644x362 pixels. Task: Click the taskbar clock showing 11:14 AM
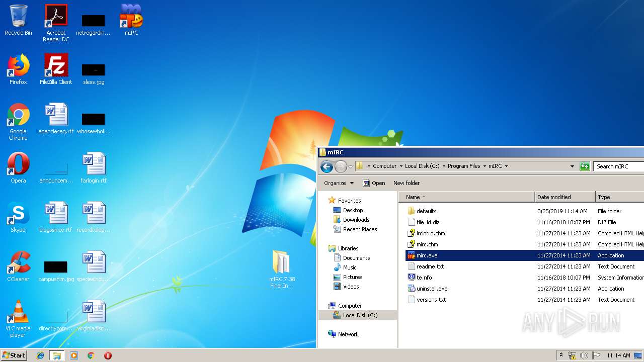point(618,355)
